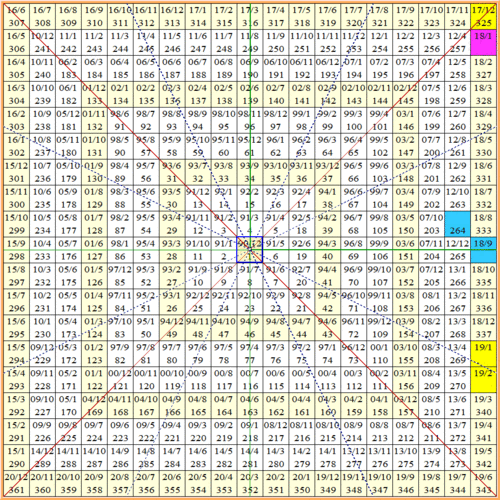Click the cyan cell numbered 264
This screenshot has width=500, height=500.
(457, 224)
